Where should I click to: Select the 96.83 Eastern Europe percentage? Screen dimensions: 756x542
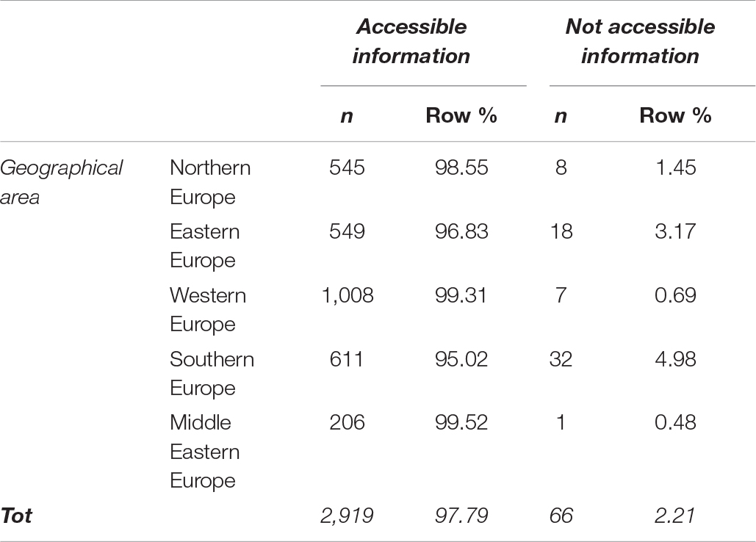pos(461,231)
